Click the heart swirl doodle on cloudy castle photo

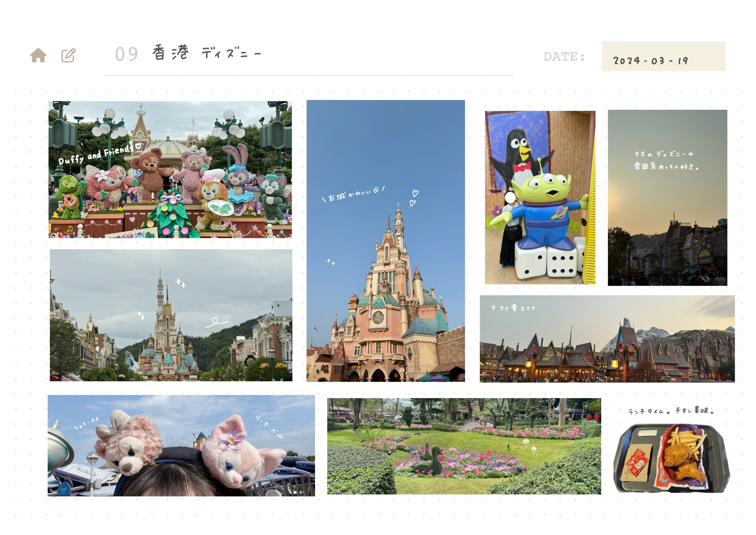[x=216, y=322]
